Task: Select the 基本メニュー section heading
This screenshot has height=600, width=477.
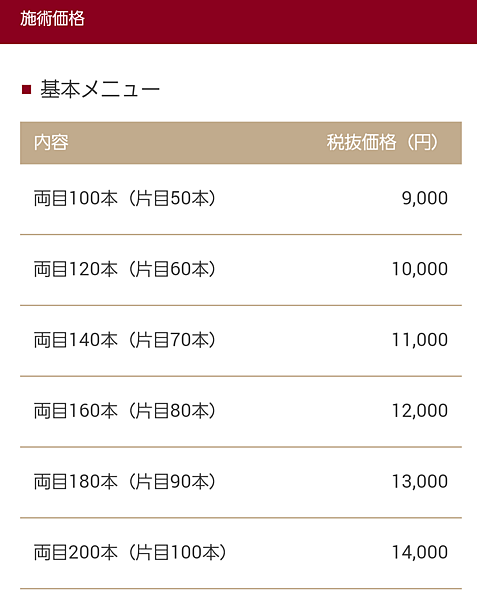Action: pos(100,90)
